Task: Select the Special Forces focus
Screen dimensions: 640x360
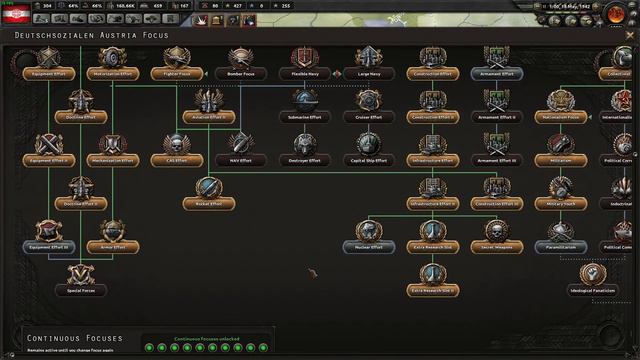Action: pyautogui.click(x=81, y=290)
